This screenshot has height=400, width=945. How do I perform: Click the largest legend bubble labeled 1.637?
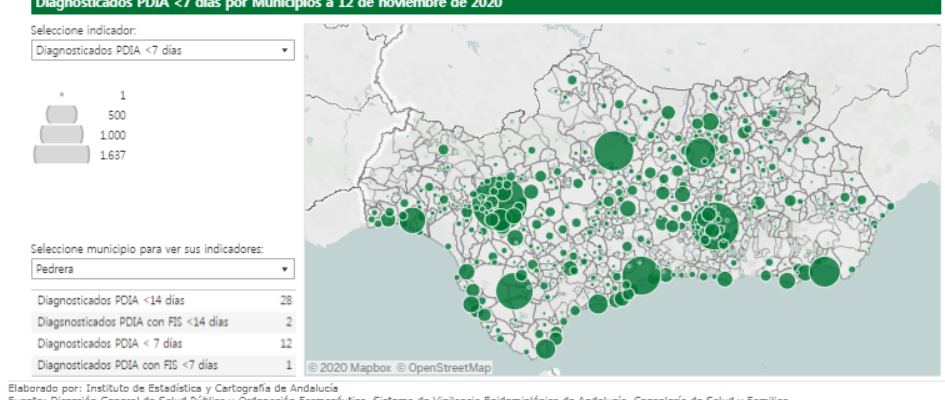click(x=62, y=154)
